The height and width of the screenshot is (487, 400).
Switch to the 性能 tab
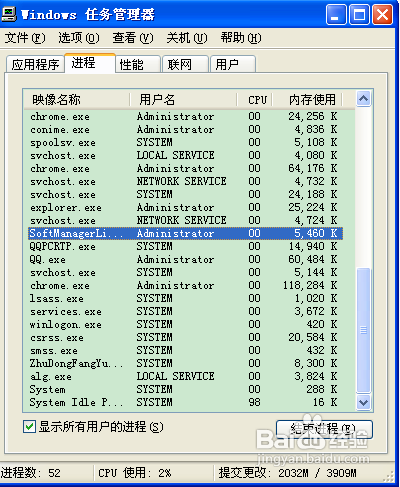[x=138, y=64]
